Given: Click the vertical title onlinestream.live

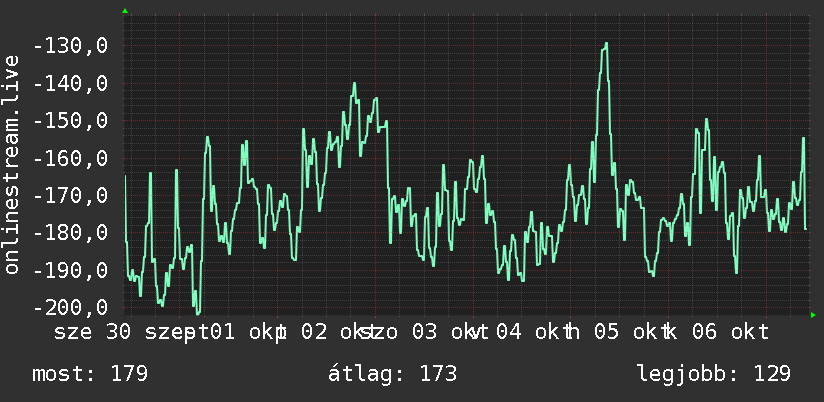Looking at the screenshot, I should (x=11, y=164).
